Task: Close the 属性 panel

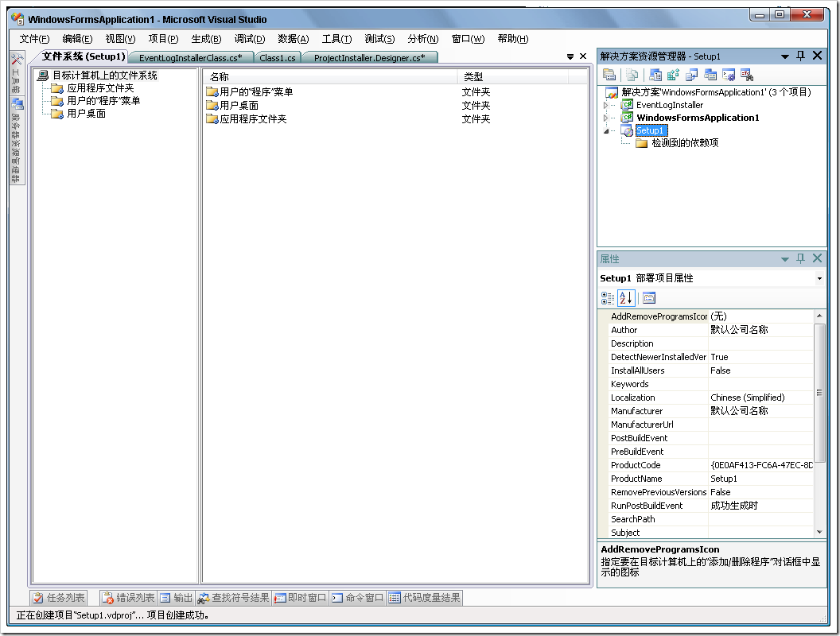Action: tap(818, 258)
